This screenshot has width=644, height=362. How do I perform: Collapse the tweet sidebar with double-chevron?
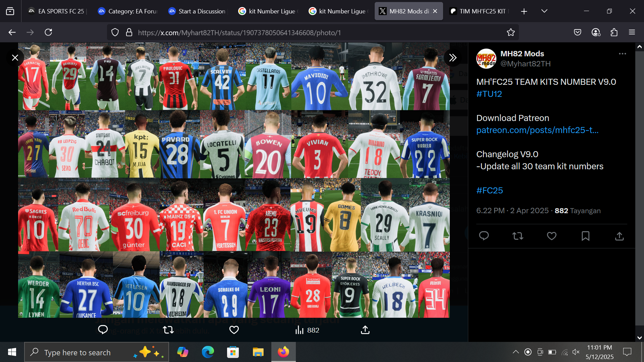point(453,58)
